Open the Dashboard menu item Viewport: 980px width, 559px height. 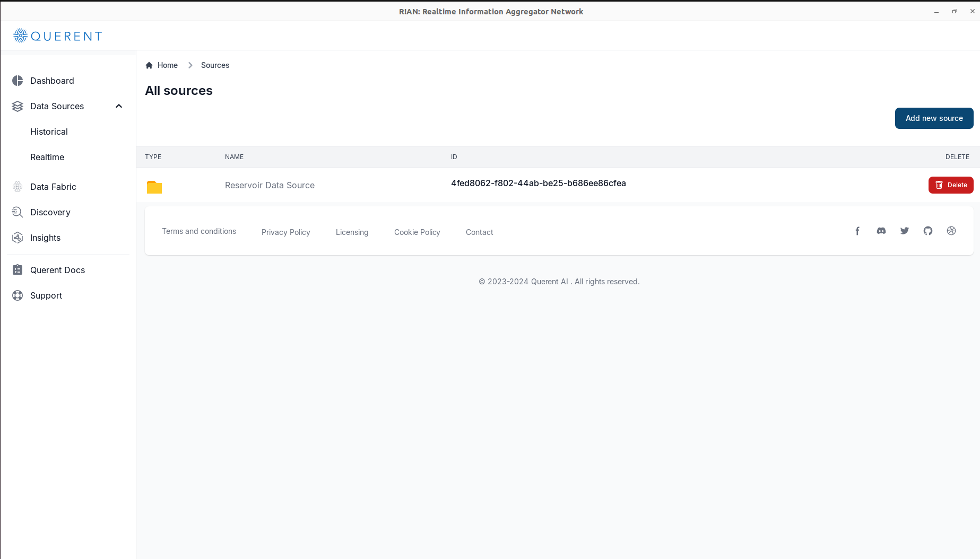pos(52,81)
